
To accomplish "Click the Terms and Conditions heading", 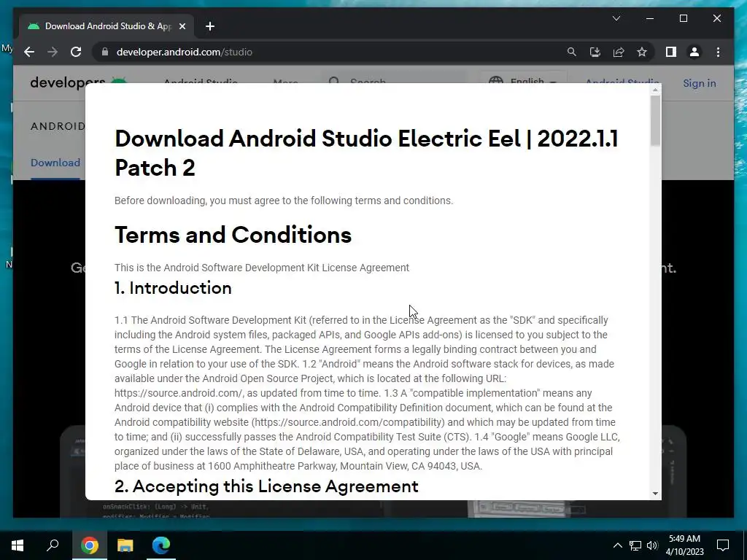I will tap(233, 235).
